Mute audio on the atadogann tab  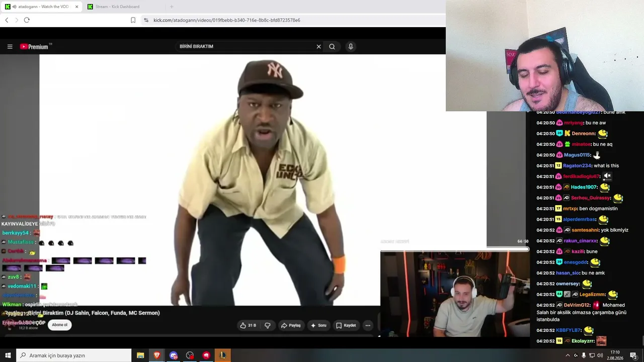pos(14,7)
